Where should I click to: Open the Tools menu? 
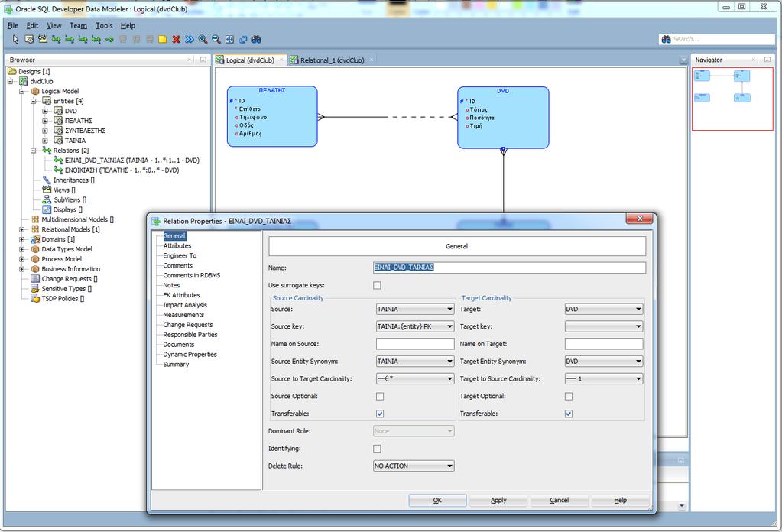(104, 25)
